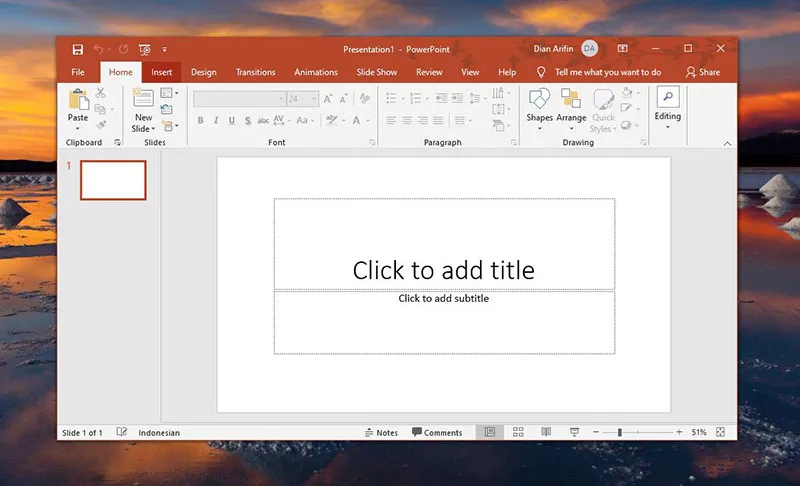Select slide 1 thumbnail in the panel
800x486 pixels.
(x=113, y=180)
